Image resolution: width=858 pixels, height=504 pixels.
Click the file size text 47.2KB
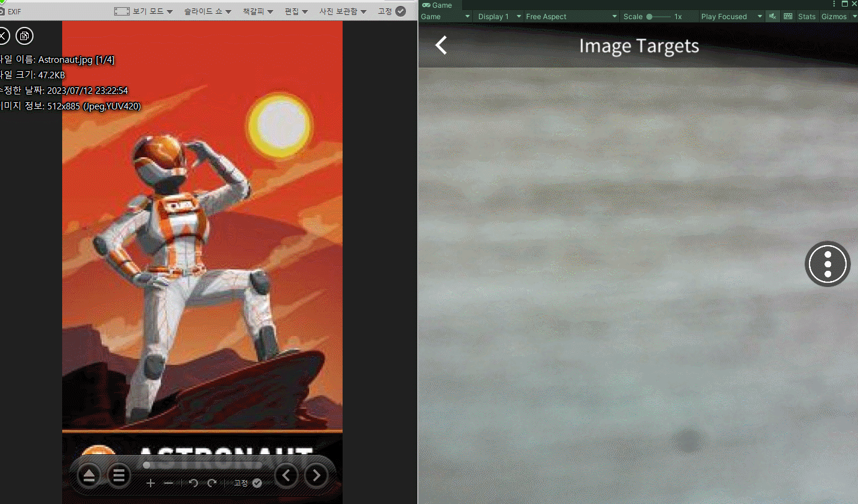click(x=51, y=75)
